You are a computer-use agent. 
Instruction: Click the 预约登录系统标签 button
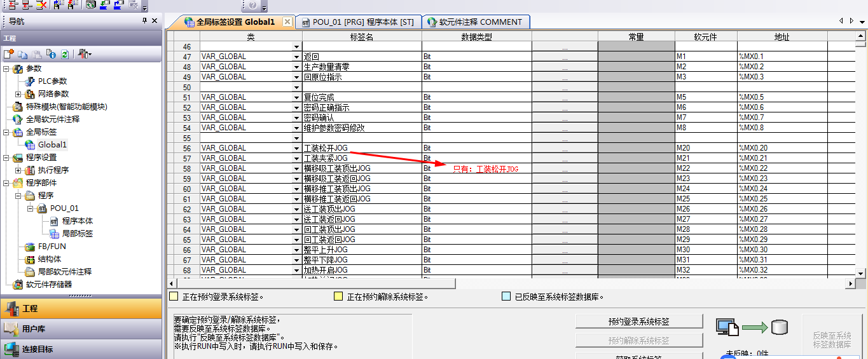pos(638,322)
